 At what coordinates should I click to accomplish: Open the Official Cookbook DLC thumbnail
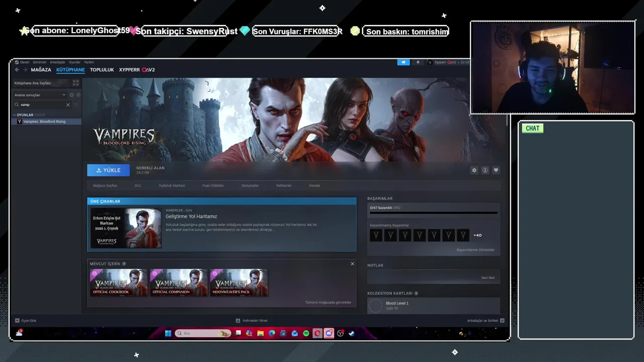coord(119,283)
